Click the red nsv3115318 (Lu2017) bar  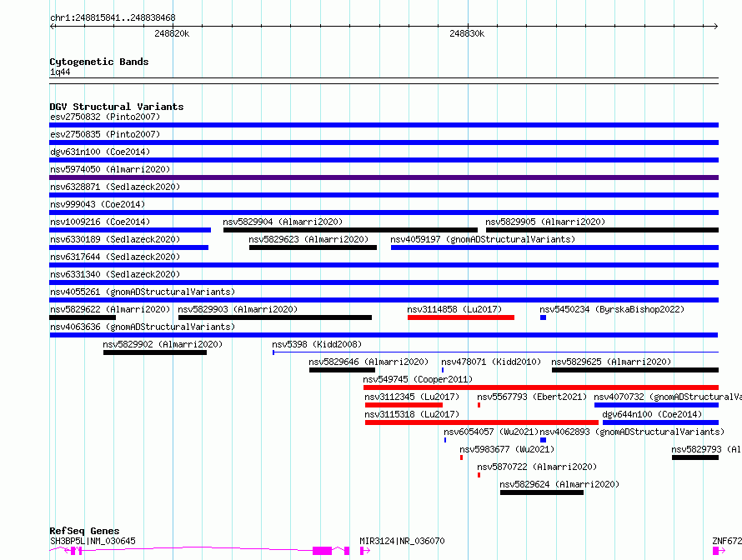pyautogui.click(x=482, y=422)
